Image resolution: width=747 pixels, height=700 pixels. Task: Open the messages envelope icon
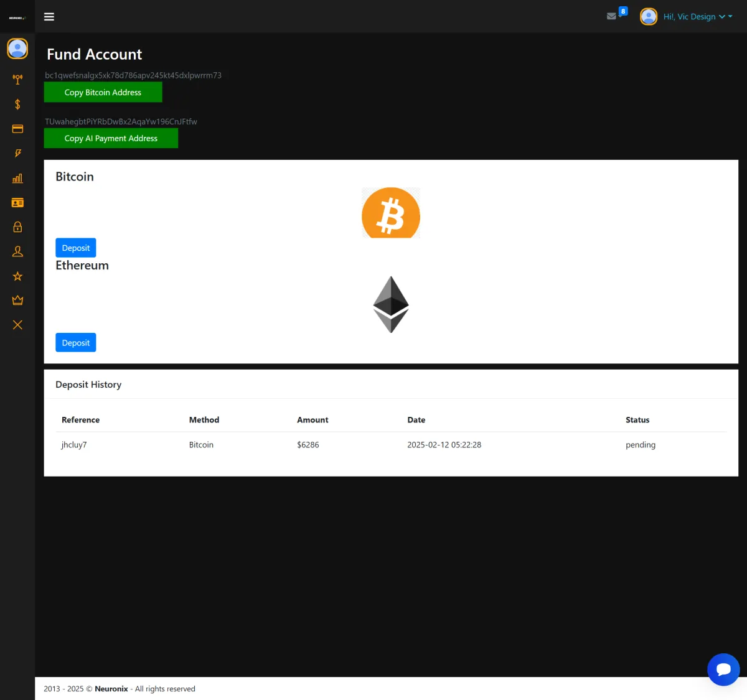(611, 17)
